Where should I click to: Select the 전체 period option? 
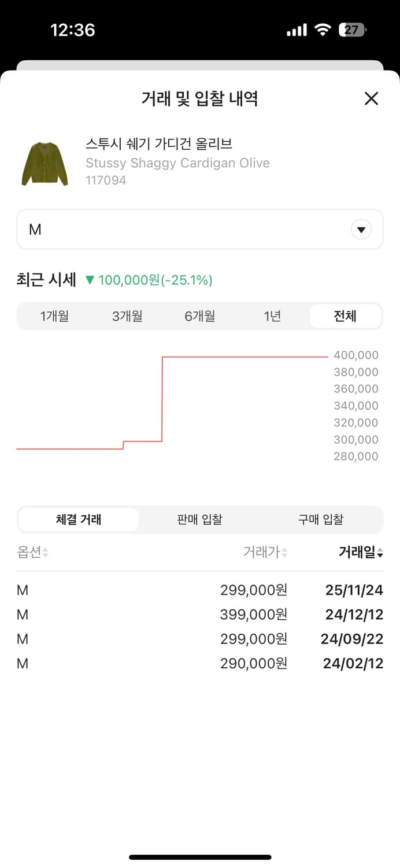pyautogui.click(x=345, y=316)
